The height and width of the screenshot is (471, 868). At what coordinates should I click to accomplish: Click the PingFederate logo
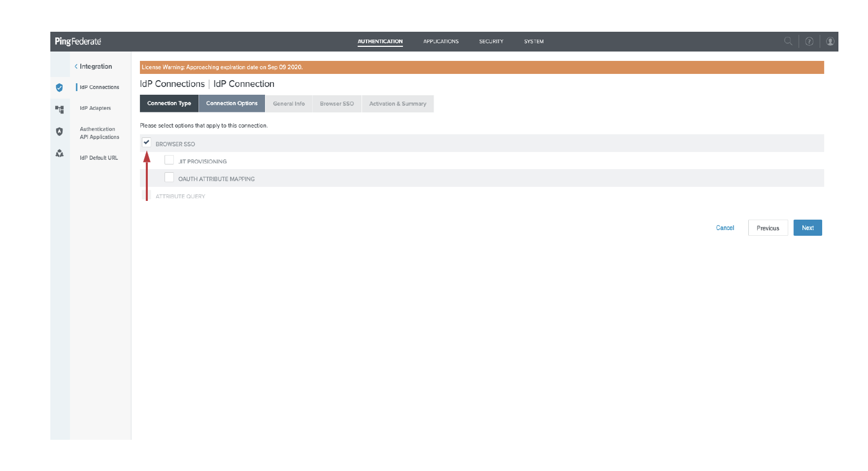pyautogui.click(x=78, y=42)
